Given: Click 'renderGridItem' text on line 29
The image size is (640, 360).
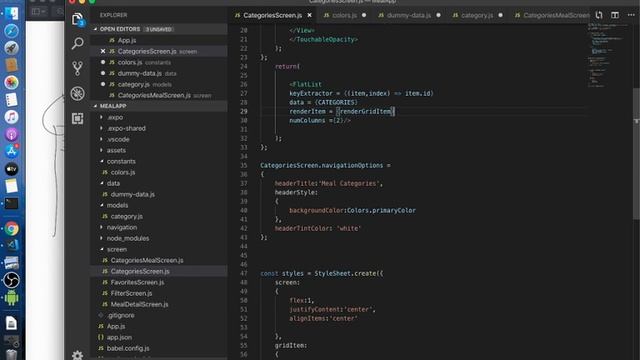Looking at the screenshot, I should 365,111.
